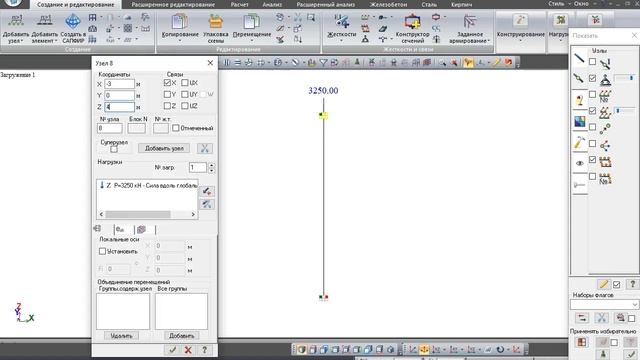Click the green checkmark apply button in the Показать panel
The width and height of the screenshot is (640, 360).
pyautogui.click(x=631, y=354)
